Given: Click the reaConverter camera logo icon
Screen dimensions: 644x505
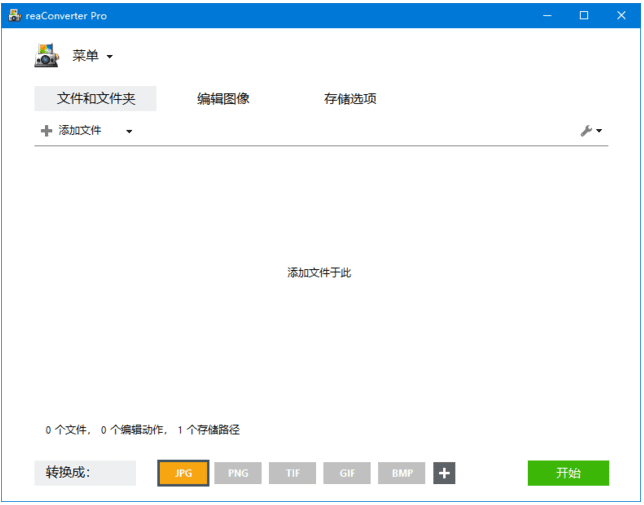Looking at the screenshot, I should (46, 55).
